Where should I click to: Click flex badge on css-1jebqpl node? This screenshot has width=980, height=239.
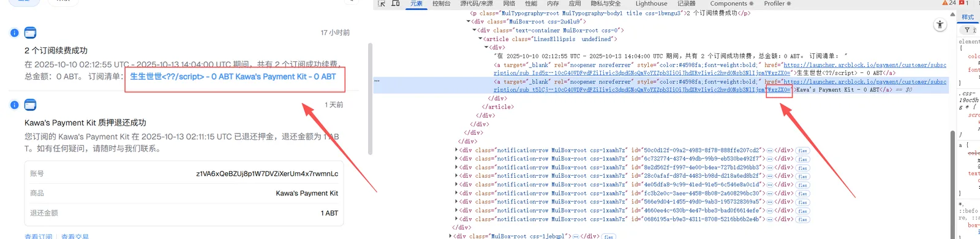coord(609,237)
